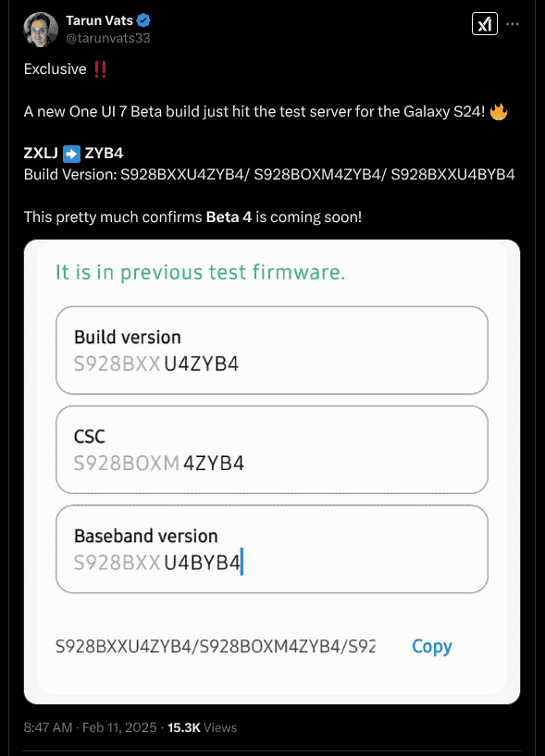The image size is (545, 756).
Task: Open the Grok xAI icon
Action: 484,24
